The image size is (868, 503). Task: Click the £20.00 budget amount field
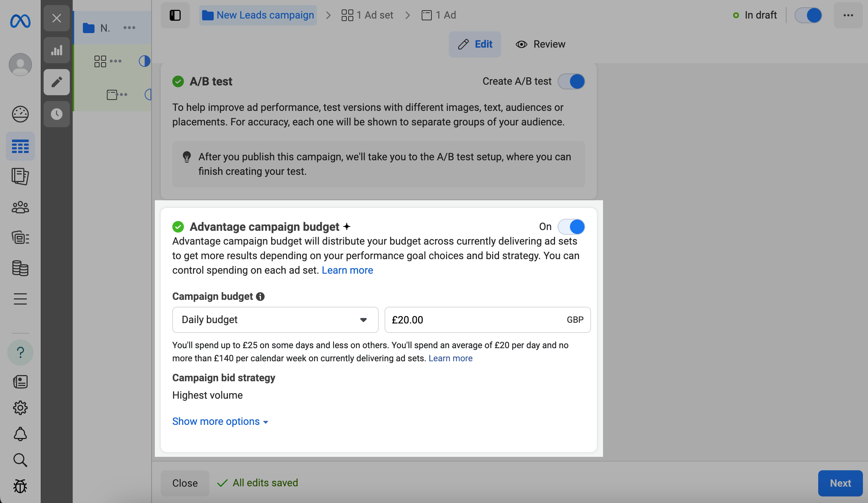[473, 320]
